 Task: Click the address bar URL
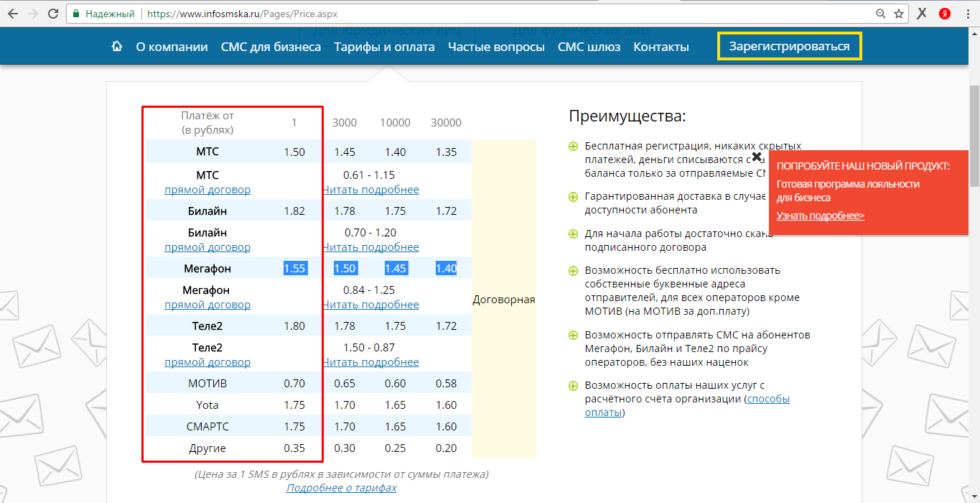(242, 14)
